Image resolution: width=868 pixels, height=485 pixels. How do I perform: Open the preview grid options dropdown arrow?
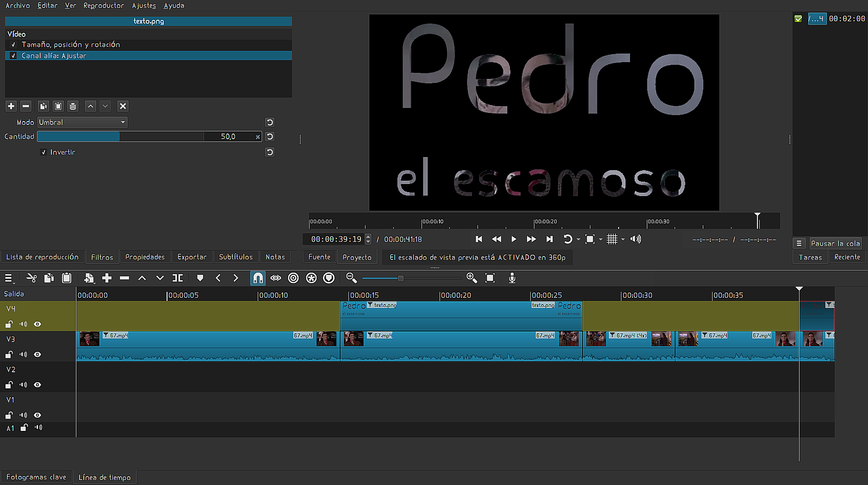623,239
